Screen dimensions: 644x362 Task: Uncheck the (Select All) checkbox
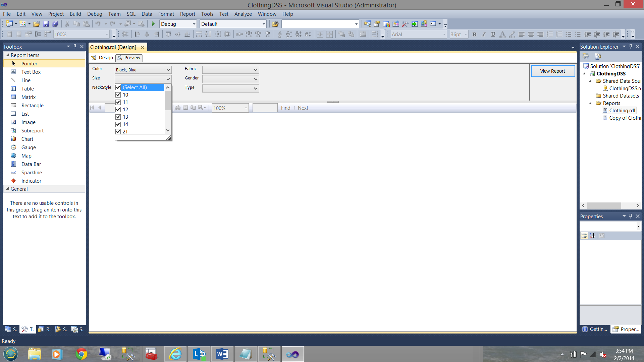tap(118, 87)
